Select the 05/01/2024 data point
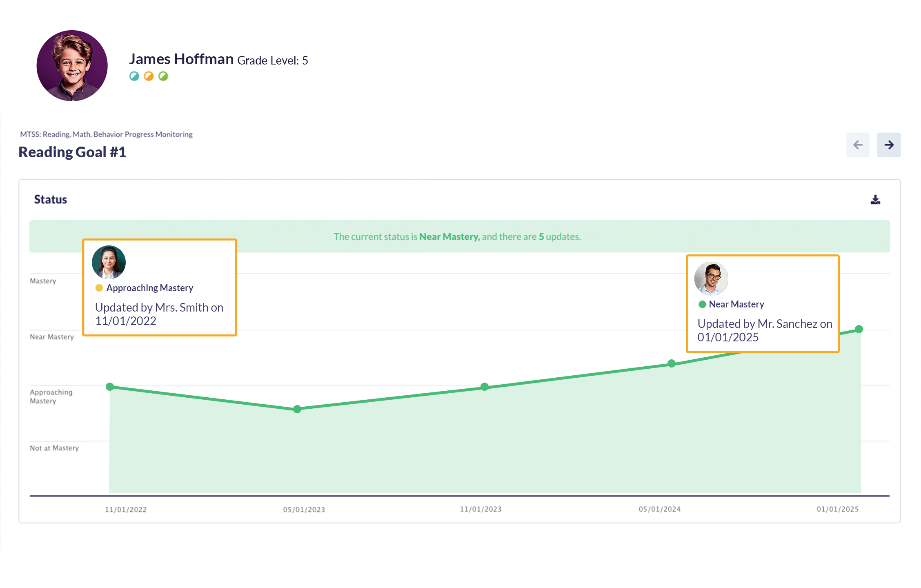921x588 pixels. 671,363
